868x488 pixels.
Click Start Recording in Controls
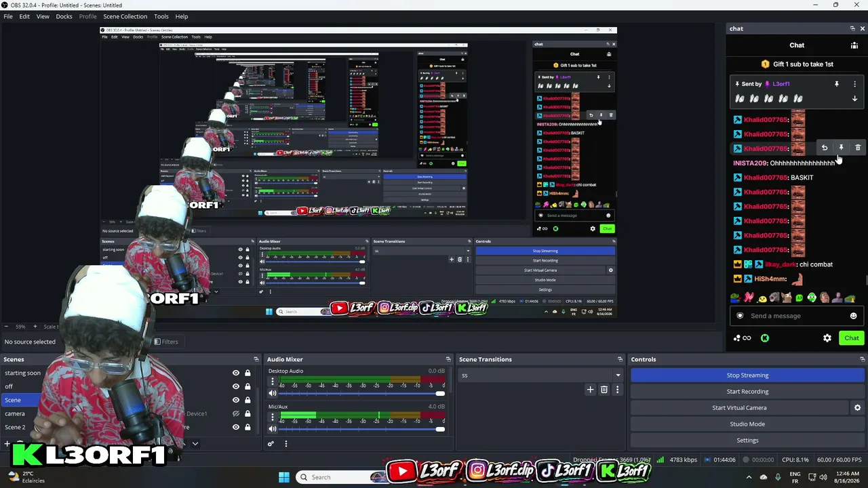pos(747,392)
